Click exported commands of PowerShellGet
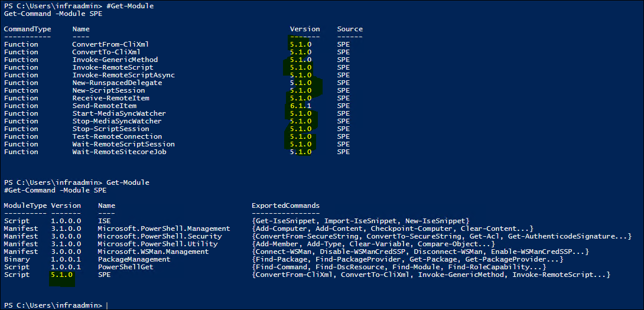644x310 pixels. click(x=399, y=267)
